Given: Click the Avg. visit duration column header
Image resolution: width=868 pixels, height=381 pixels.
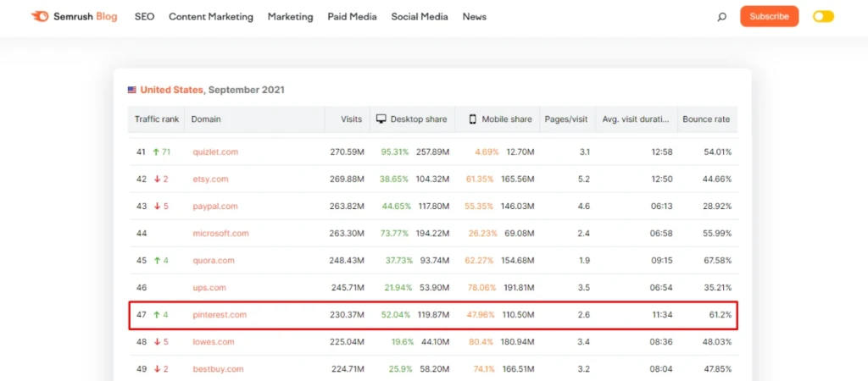Looking at the screenshot, I should click(636, 119).
